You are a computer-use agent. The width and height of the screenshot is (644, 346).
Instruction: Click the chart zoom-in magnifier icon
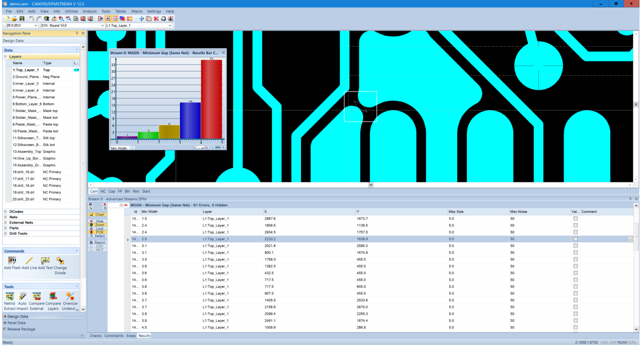223,147
